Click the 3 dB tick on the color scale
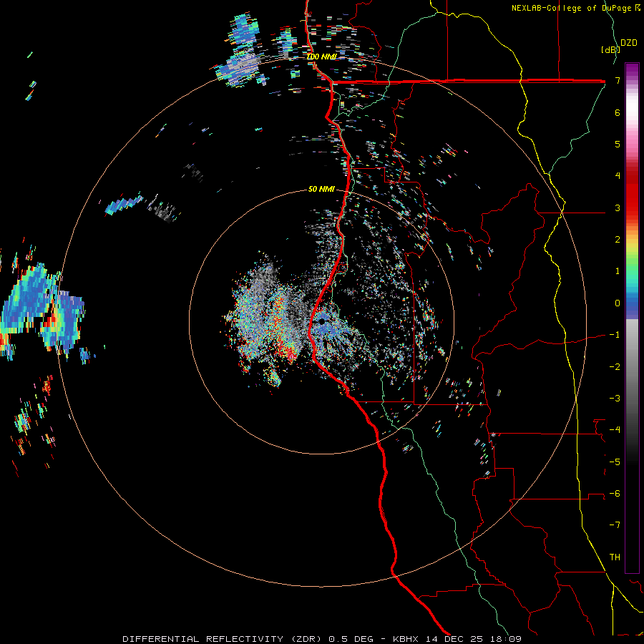 (618, 208)
